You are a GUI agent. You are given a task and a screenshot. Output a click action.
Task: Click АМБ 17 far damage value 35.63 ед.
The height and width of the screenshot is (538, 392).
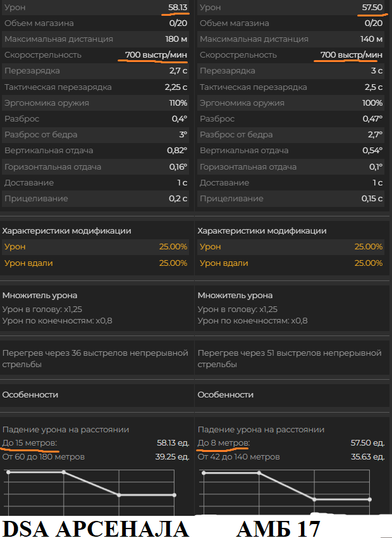pyautogui.click(x=368, y=457)
